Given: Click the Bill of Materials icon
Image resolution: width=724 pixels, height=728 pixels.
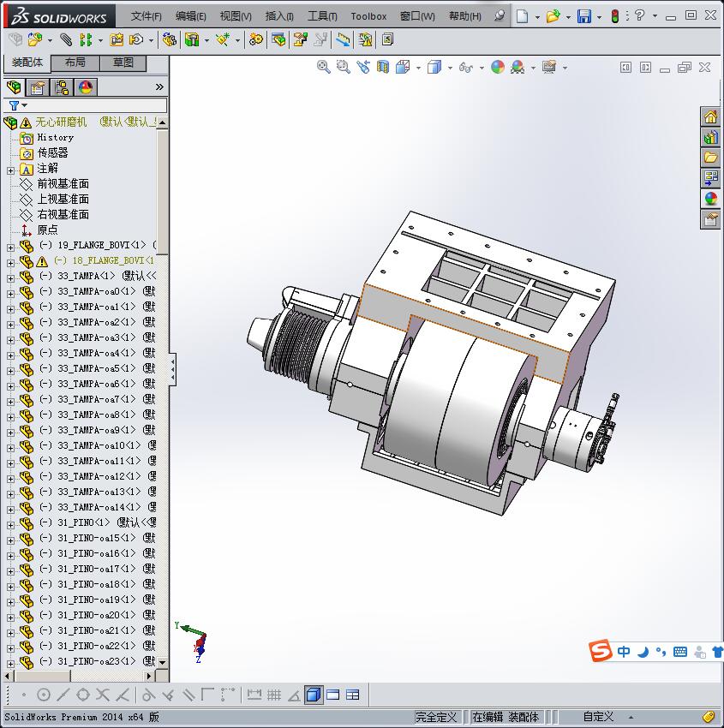Looking at the screenshot, I should click(x=278, y=40).
